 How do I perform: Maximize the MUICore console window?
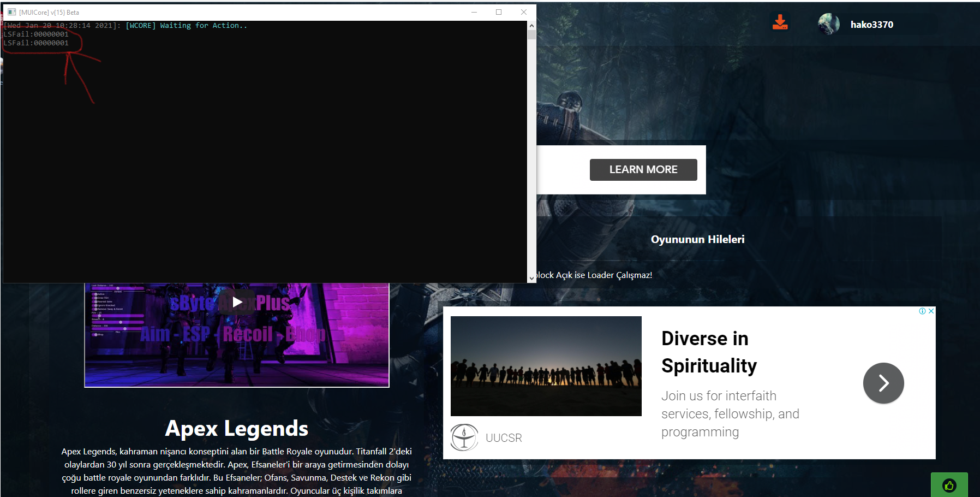tap(499, 12)
